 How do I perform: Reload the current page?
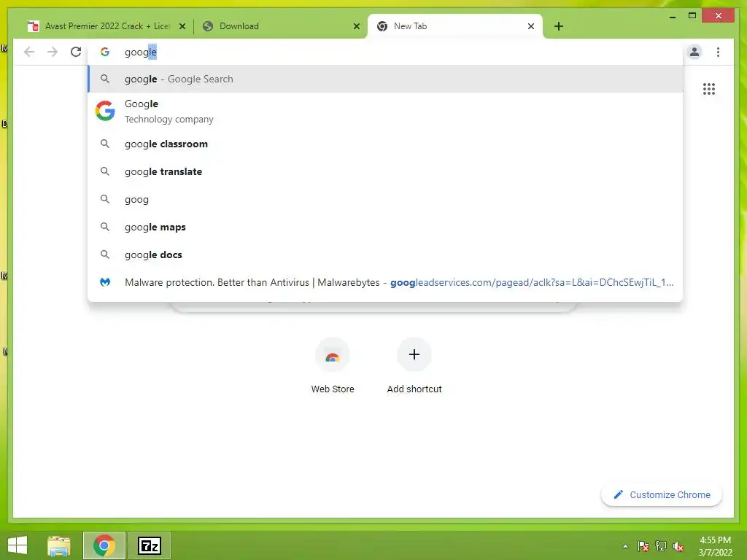pyautogui.click(x=76, y=52)
